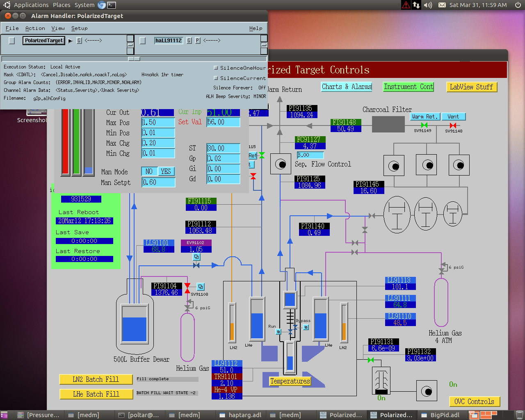
Task: Edit the ST parameter field
Action: [223, 148]
